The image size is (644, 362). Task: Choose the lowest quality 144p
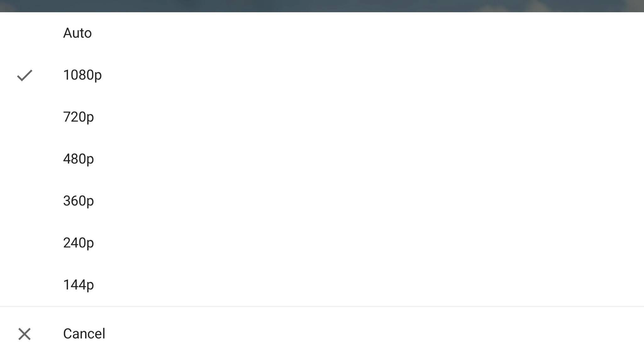pos(322,285)
